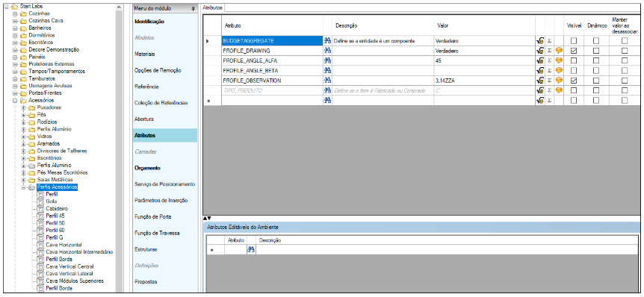Click the Atributo column header
This screenshot has height=297, width=644.
pos(272,25)
